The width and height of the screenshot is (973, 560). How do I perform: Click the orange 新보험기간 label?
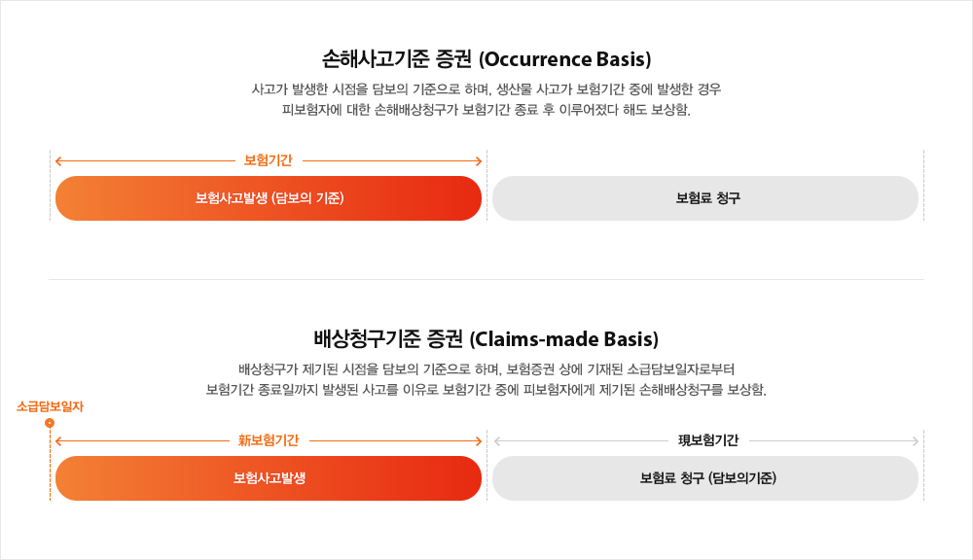268,440
